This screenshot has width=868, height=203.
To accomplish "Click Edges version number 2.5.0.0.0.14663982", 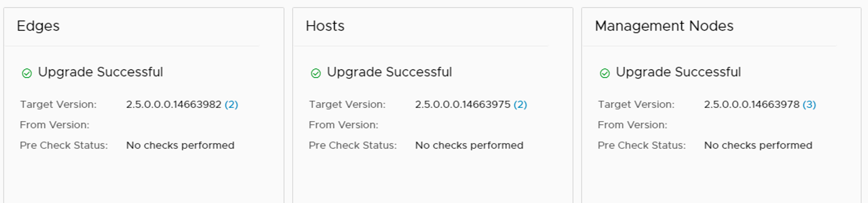I will click(174, 105).
